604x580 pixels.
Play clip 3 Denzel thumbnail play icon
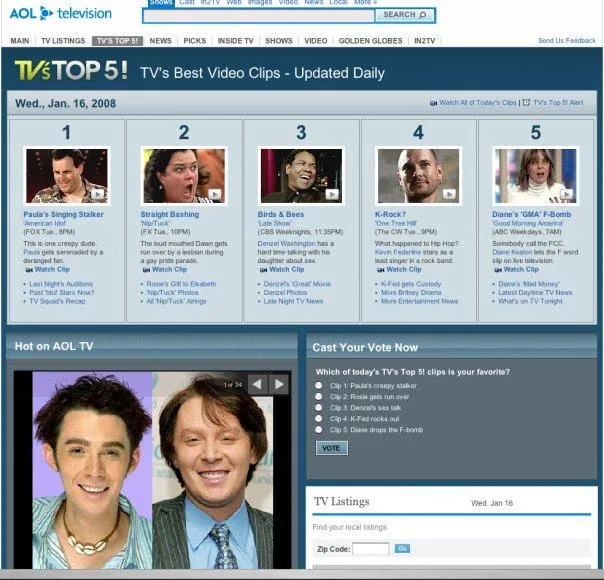click(x=332, y=194)
